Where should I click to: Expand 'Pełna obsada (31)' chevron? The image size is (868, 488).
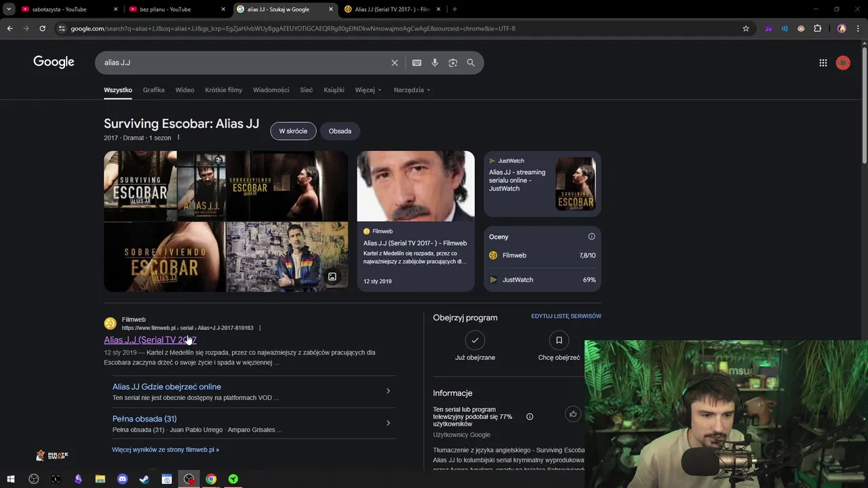pyautogui.click(x=388, y=423)
